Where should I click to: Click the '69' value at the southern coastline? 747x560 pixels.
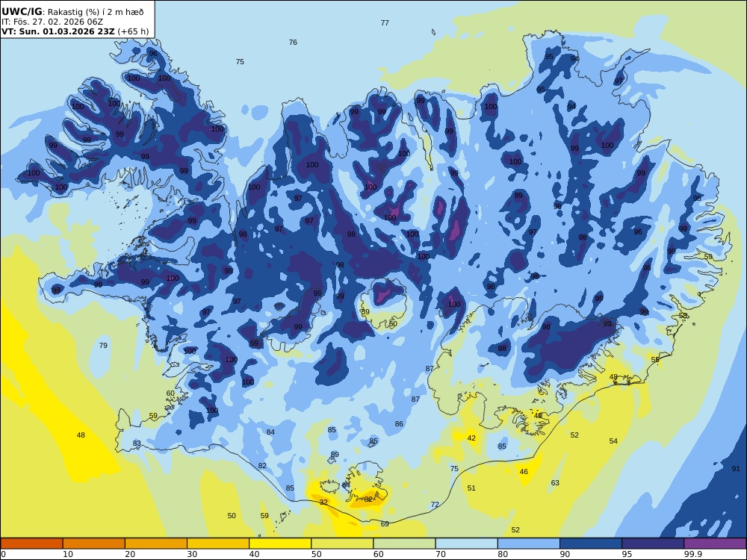tap(385, 524)
